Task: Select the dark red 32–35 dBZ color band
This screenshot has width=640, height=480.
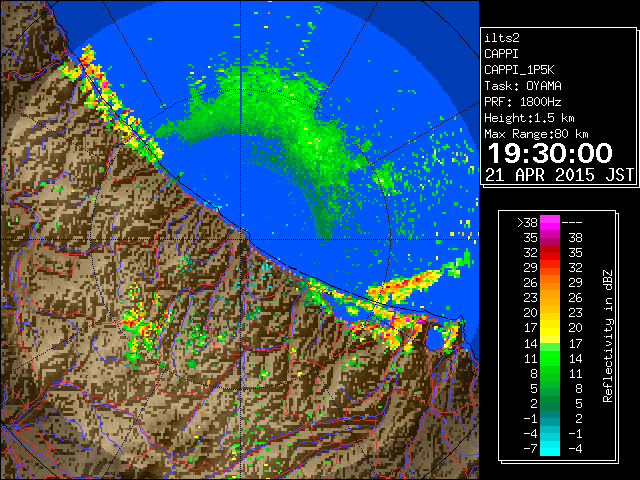Action: (550, 253)
